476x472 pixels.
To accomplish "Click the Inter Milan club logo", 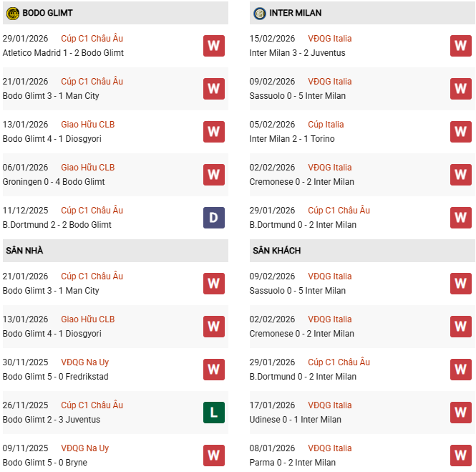I will click(x=259, y=13).
